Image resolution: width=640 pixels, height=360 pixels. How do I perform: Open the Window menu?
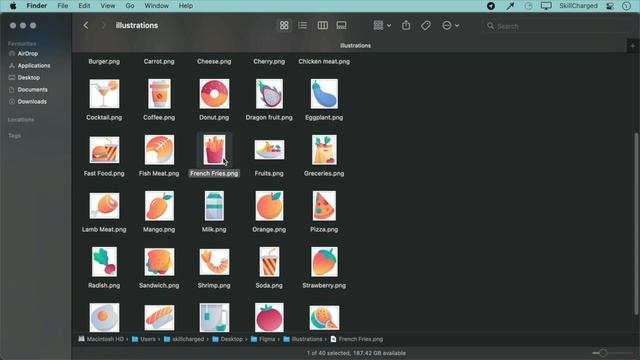click(x=156, y=6)
